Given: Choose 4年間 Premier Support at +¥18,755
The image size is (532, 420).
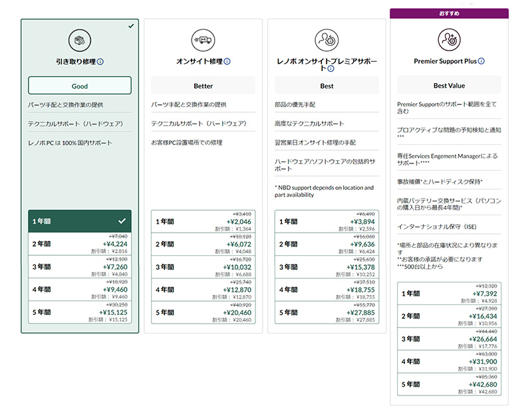Looking at the screenshot, I should (327, 290).
